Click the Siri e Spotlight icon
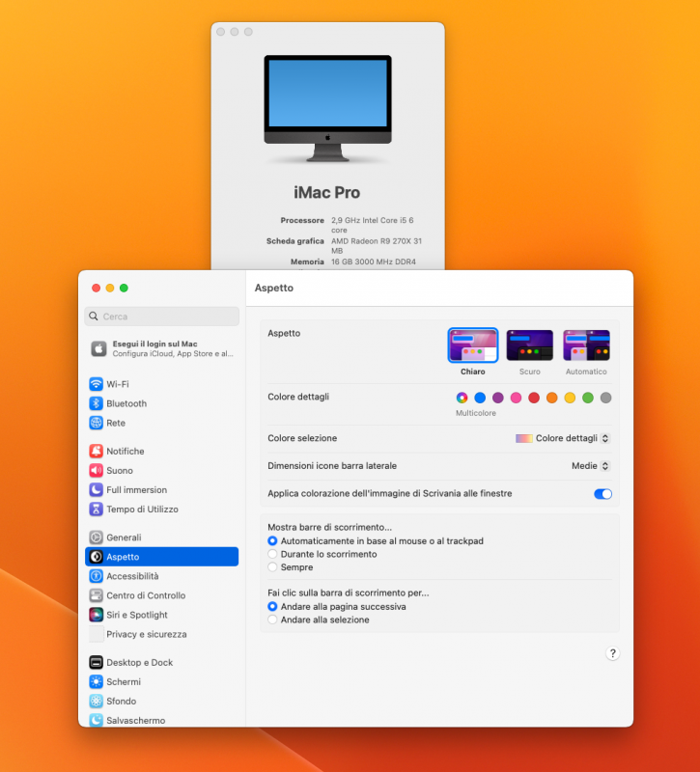This screenshot has height=772, width=700. click(x=96, y=615)
